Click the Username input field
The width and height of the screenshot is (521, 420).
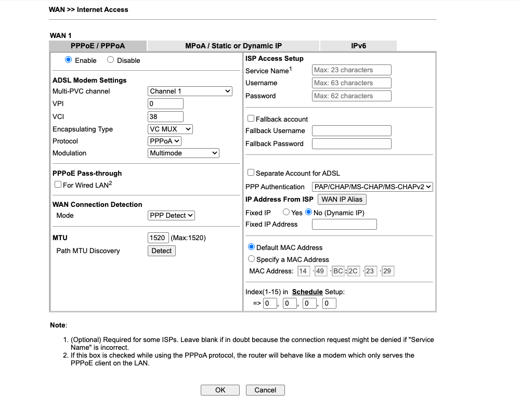[351, 83]
